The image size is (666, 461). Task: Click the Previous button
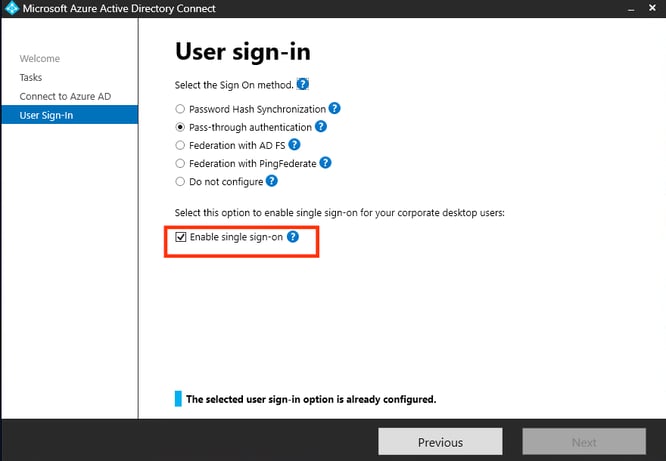point(440,442)
